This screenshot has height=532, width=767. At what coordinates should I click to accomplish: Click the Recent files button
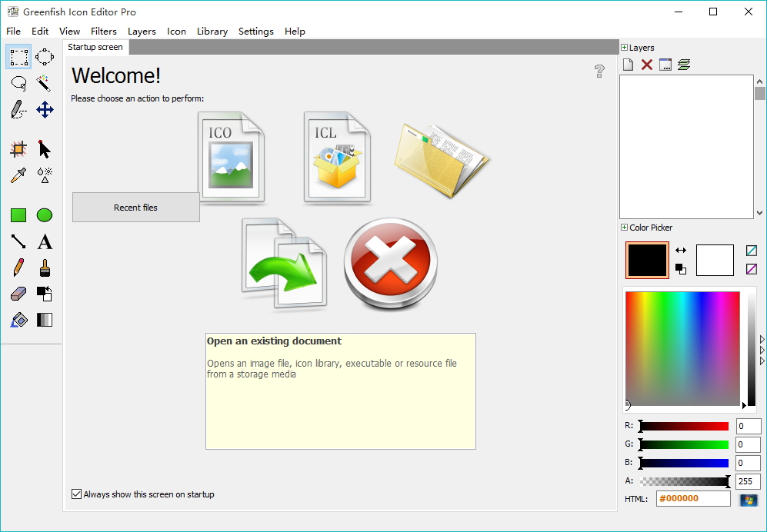[x=136, y=208]
